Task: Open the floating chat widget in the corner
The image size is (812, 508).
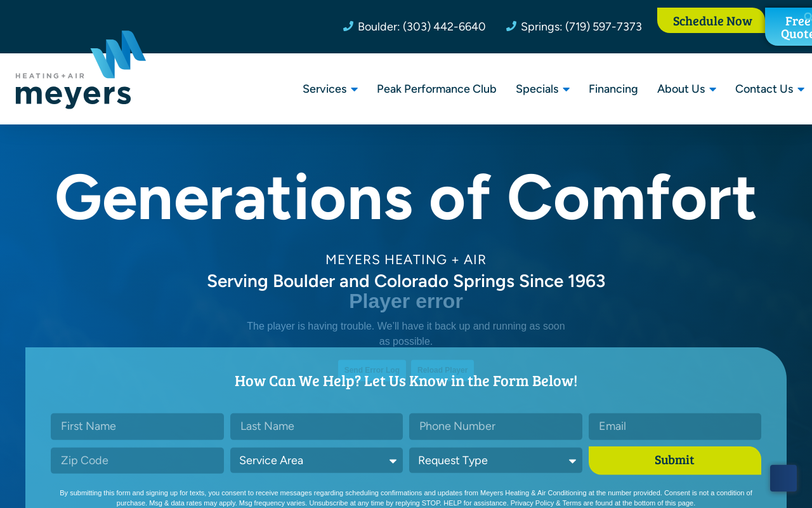Action: point(783,478)
